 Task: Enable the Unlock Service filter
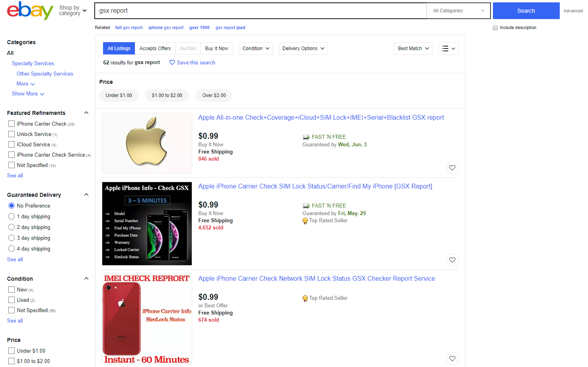[x=12, y=134]
